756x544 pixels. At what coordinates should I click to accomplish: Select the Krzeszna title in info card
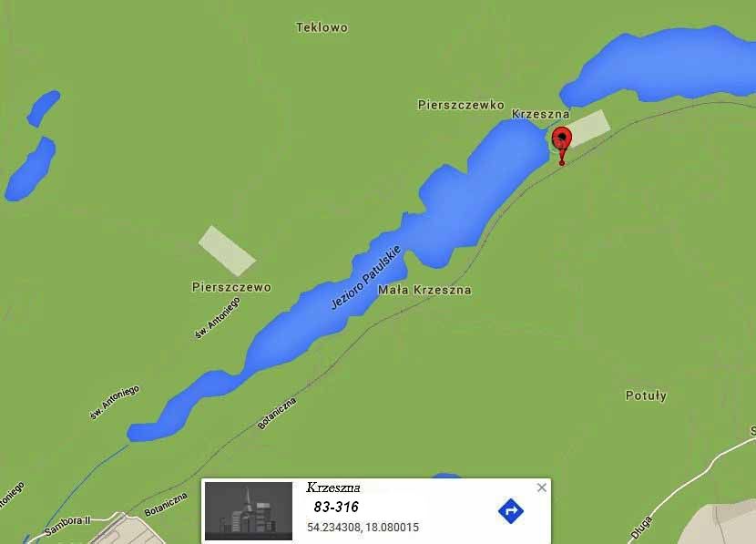click(333, 488)
